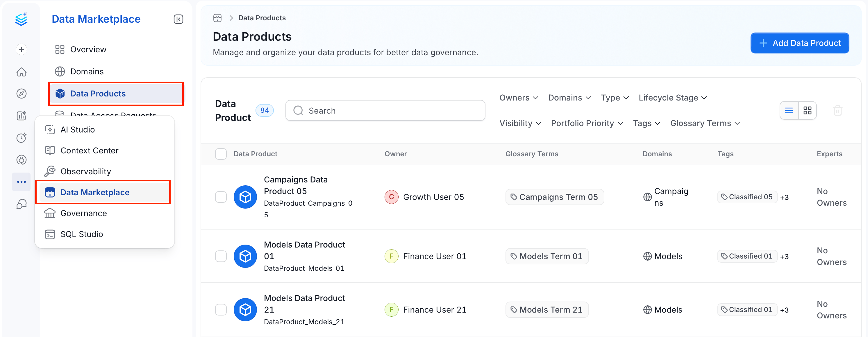Screen dimensions: 868x337
Task: Click the Models Data Product 01 cube icon
Action: [x=245, y=256]
